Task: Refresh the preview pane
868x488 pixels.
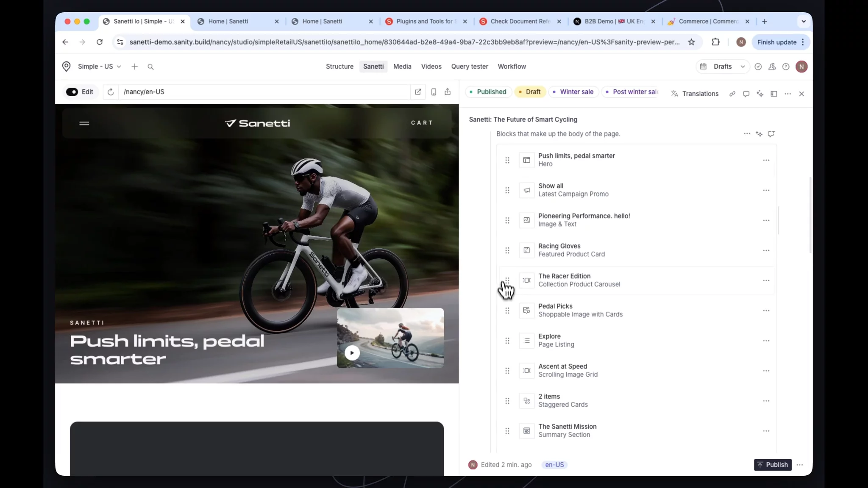Action: tap(111, 92)
